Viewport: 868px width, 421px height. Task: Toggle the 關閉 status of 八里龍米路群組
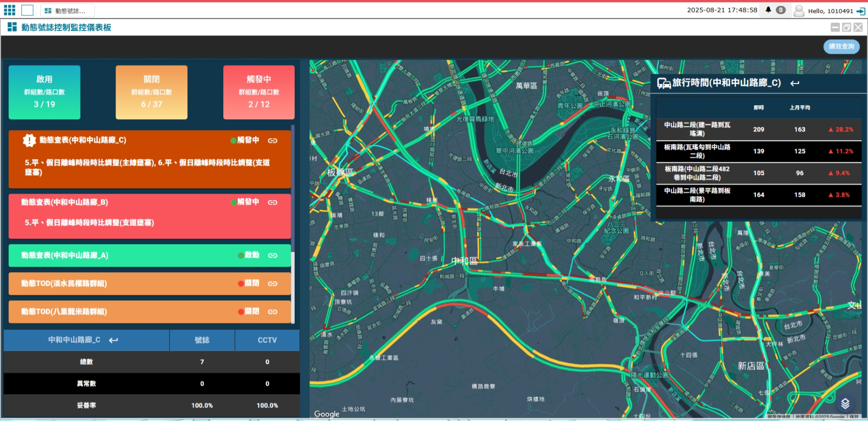click(249, 311)
